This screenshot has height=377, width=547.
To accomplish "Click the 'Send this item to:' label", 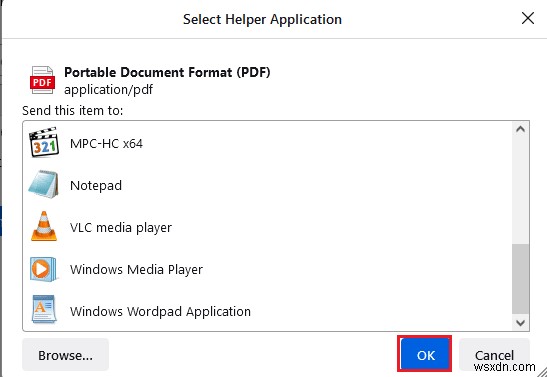I will [73, 111].
